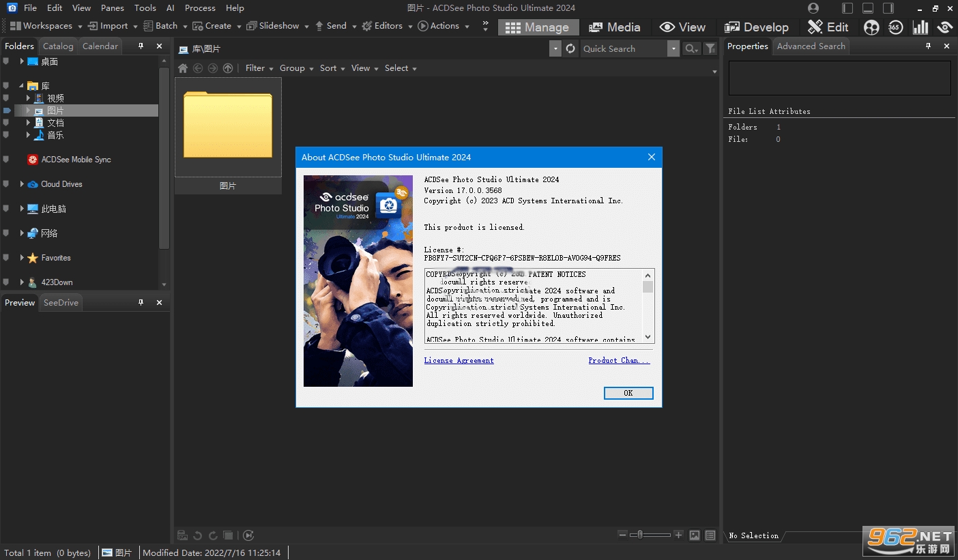Toggle easy-select marker for 图片
This screenshot has width=958, height=560.
pyautogui.click(x=7, y=110)
